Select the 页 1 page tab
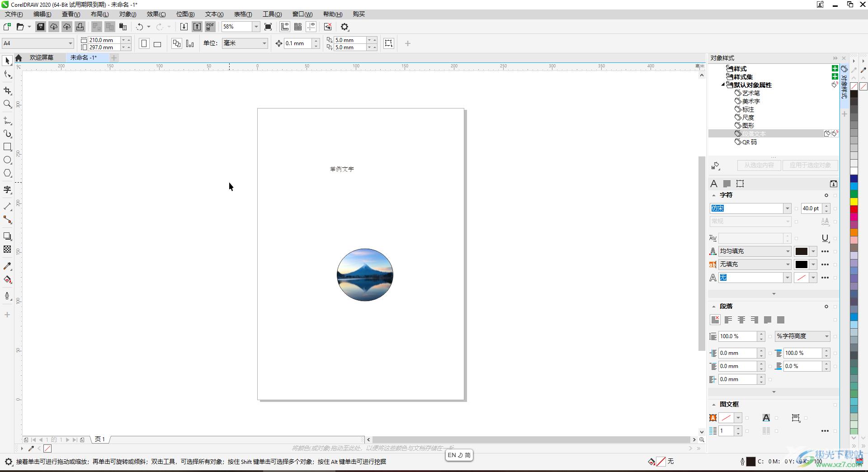The height and width of the screenshot is (472, 868). coord(100,439)
